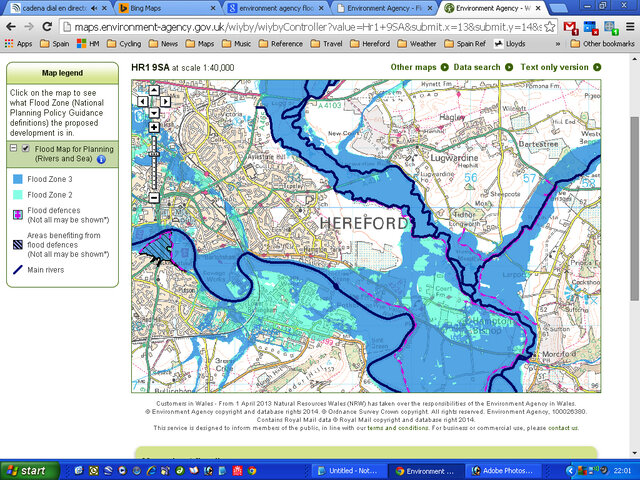Click the browser reload button
The width and height of the screenshot is (640, 480).
[49, 27]
